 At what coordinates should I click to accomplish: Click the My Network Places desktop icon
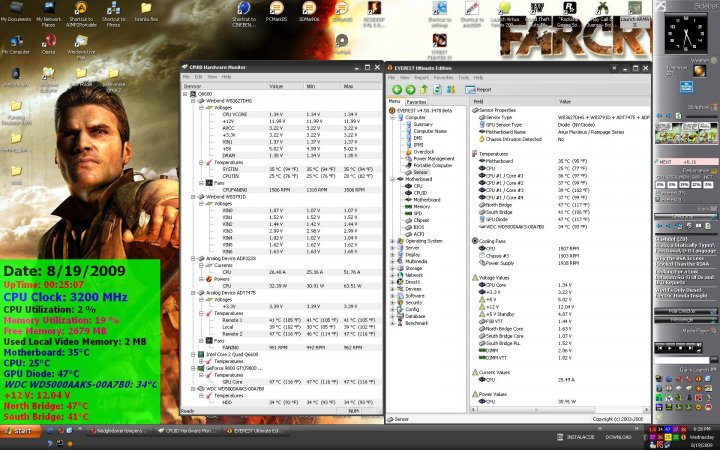tap(48, 14)
